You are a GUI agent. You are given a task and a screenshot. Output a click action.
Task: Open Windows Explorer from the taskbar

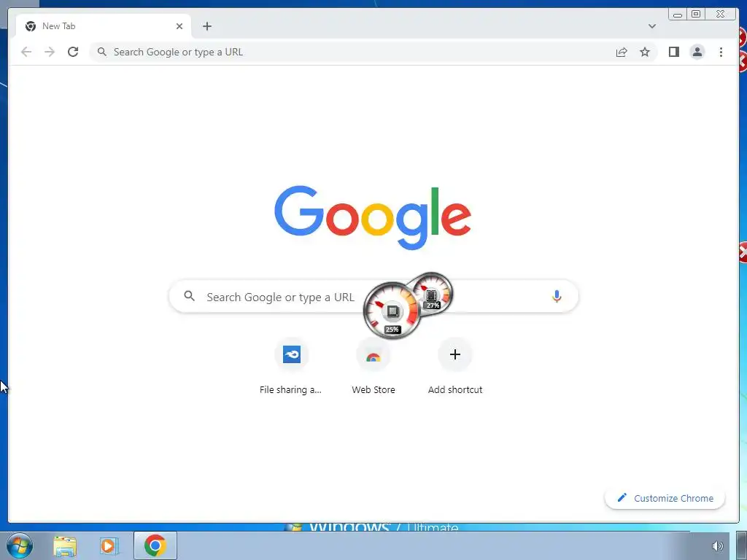point(65,545)
